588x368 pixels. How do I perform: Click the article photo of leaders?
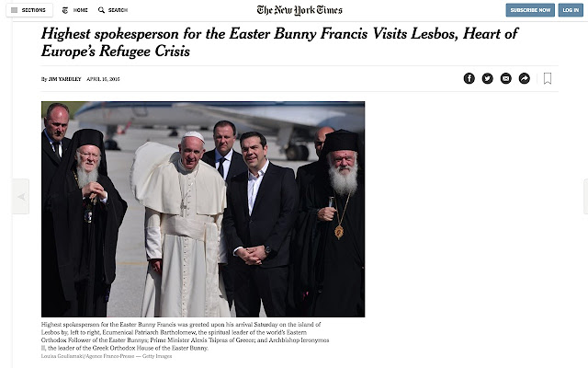point(203,209)
